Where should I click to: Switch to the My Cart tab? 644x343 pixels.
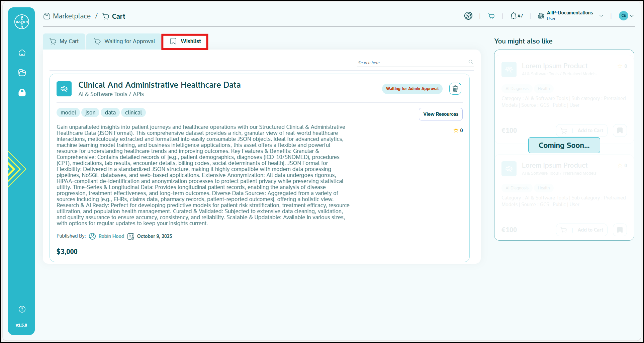[x=64, y=41]
